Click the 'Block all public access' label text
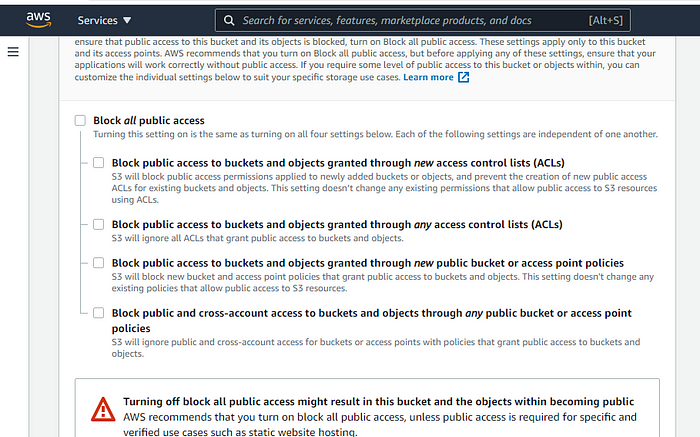The image size is (700, 437). pos(149,121)
